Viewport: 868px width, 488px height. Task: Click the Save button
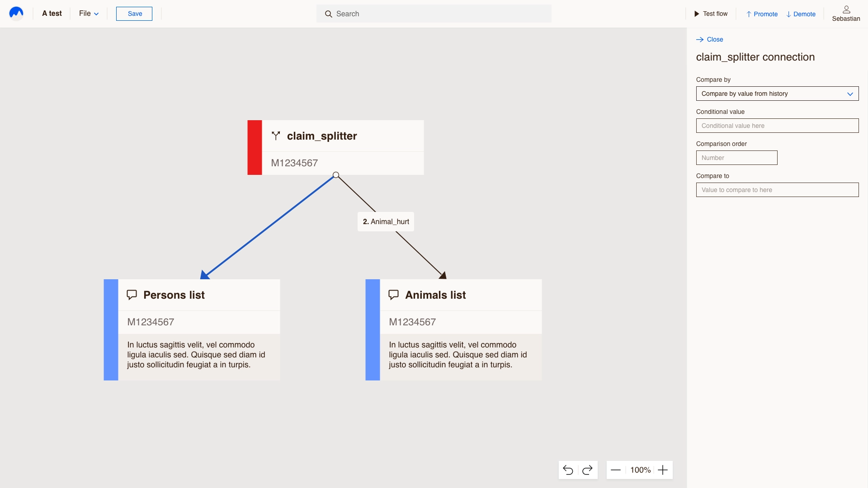coord(134,14)
